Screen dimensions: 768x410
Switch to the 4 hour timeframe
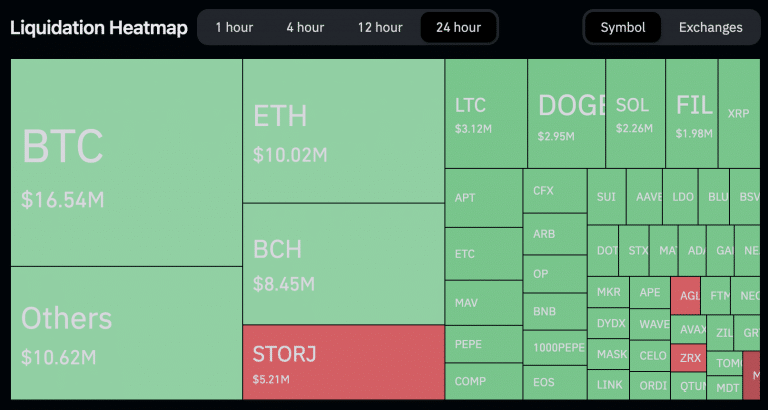click(x=304, y=27)
